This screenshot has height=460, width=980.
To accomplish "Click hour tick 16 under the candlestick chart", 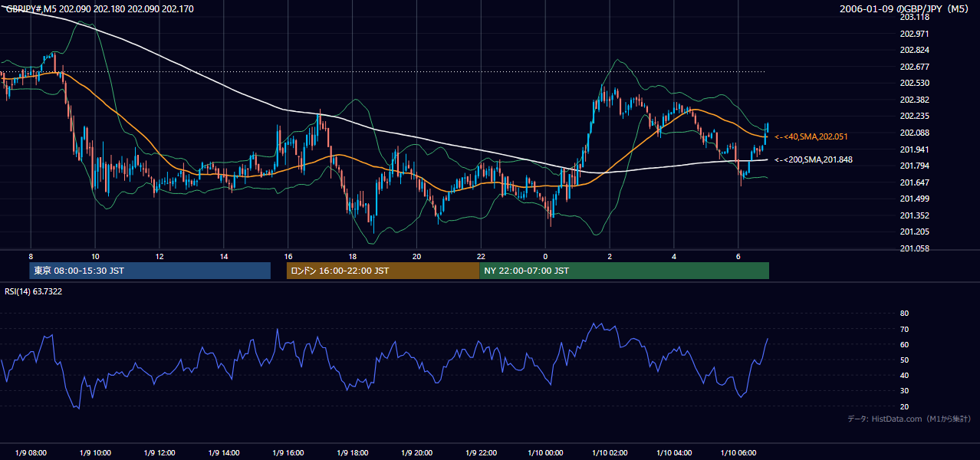I will pos(288,256).
